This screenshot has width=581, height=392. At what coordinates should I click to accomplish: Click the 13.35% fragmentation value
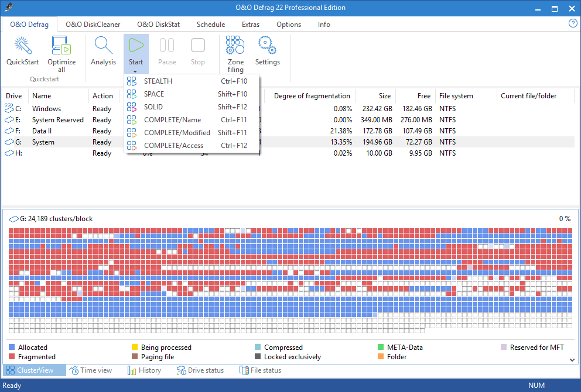click(x=341, y=142)
